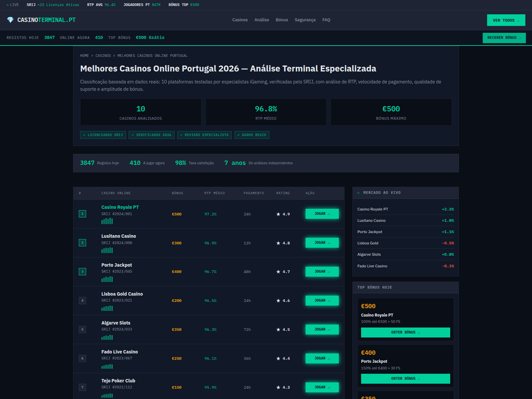
Task: Open the Segurança nav link
Action: [305, 20]
